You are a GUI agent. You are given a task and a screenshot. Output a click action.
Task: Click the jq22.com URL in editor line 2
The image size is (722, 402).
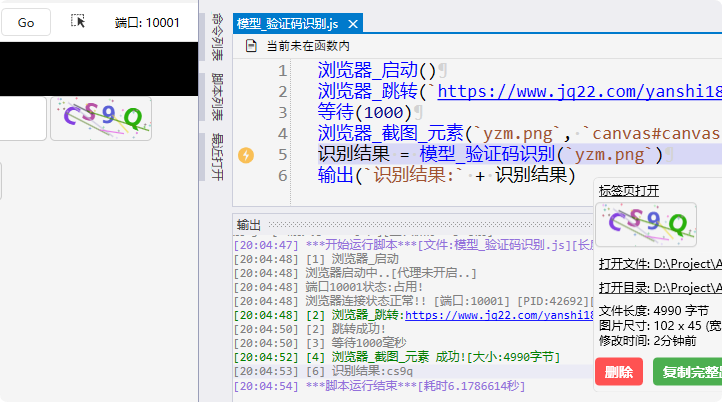tap(578, 92)
